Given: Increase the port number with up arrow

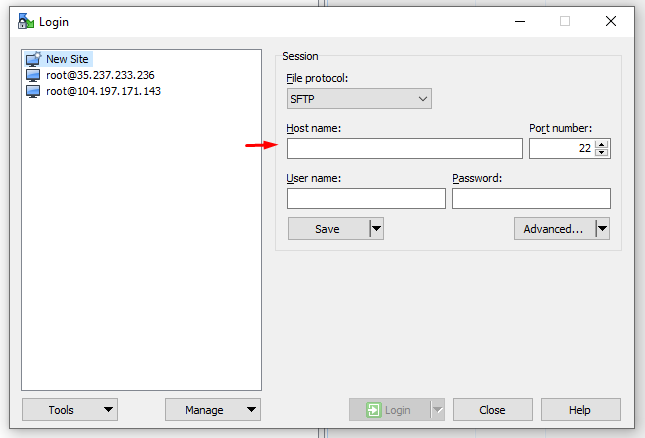Looking at the screenshot, I should click(601, 144).
